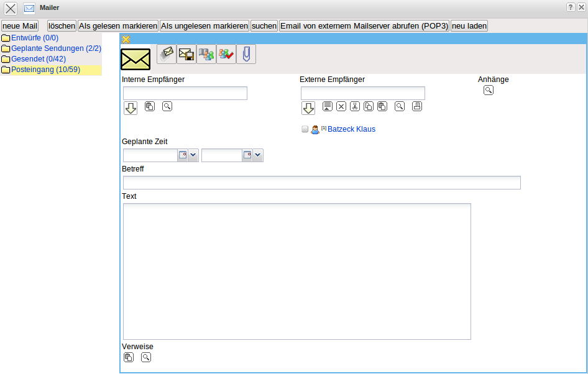The image size is (588, 374).
Task: Click magnifier icon under Interne Empfänger
Action: coord(167,106)
